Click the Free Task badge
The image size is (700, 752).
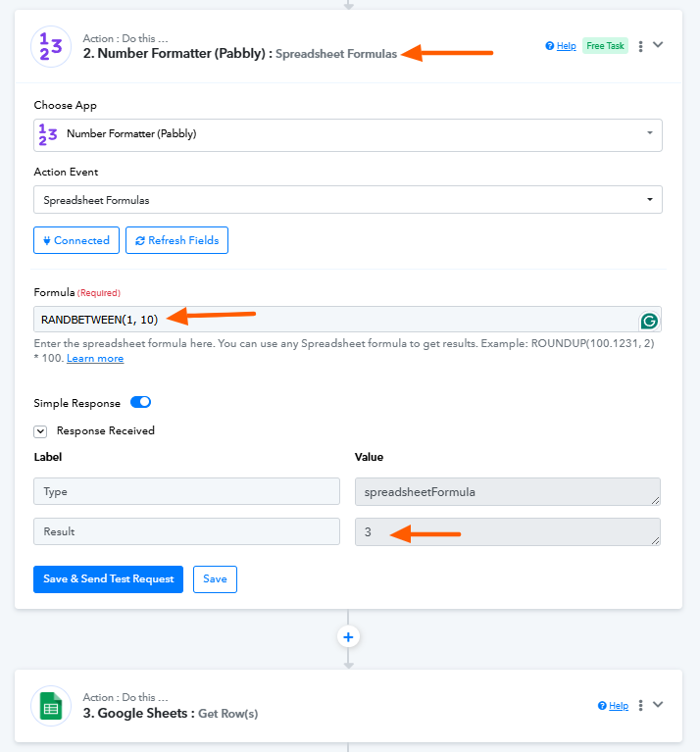(x=605, y=46)
